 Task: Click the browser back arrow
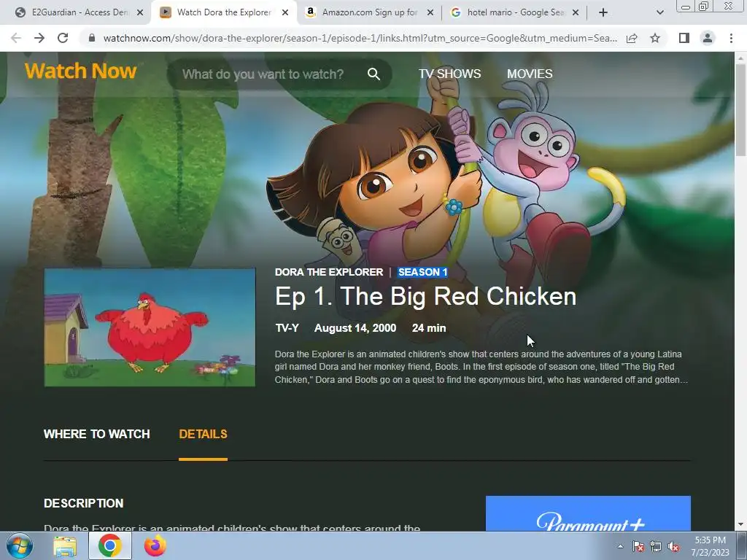tap(16, 38)
